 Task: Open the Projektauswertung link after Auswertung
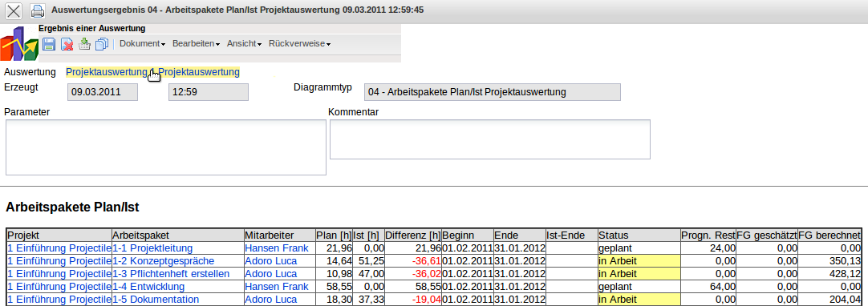pyautogui.click(x=152, y=72)
